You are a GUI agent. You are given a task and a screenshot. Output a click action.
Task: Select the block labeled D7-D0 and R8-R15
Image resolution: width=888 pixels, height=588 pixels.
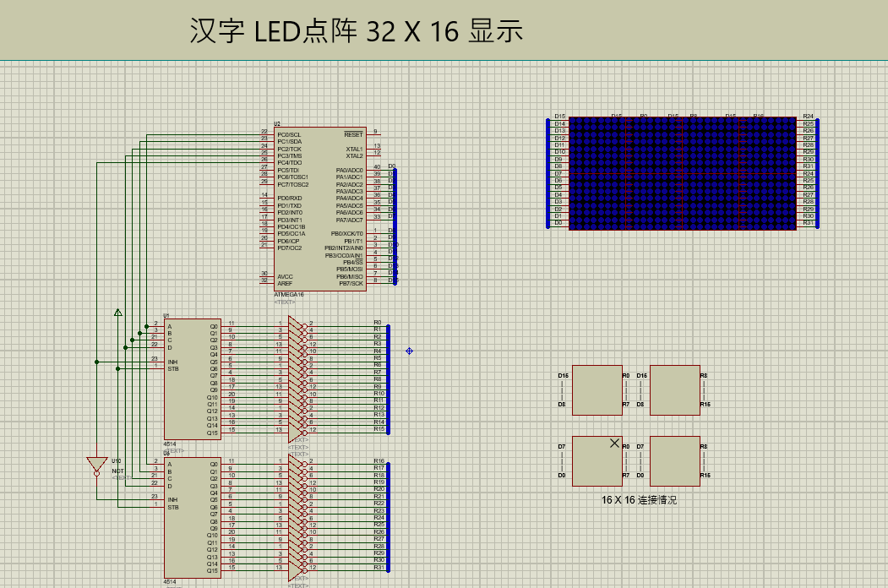coord(675,461)
